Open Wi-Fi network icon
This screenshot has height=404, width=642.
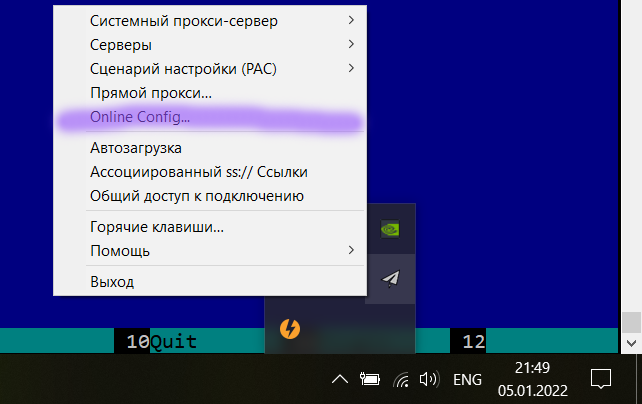coord(401,379)
